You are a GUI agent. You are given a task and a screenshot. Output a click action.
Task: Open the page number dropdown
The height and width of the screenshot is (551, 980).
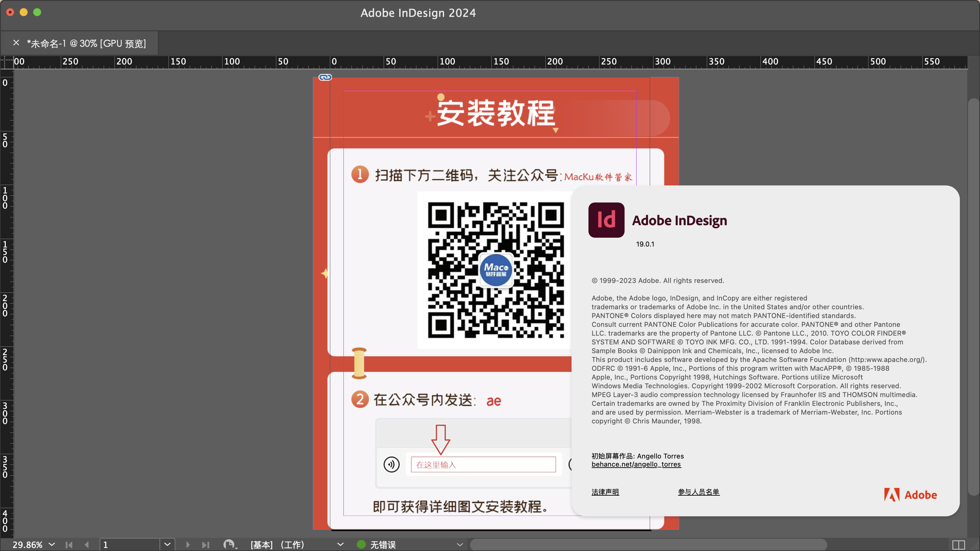coord(167,545)
